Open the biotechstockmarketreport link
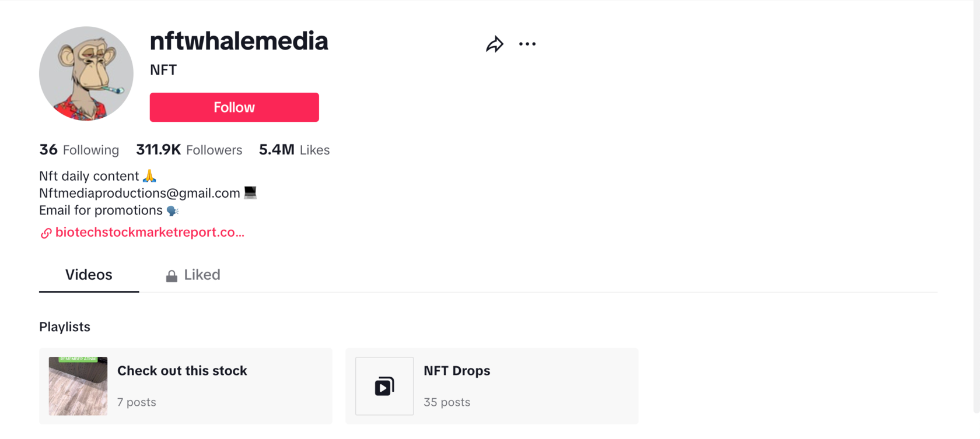Screen dimensions: 980x439 point(150,232)
